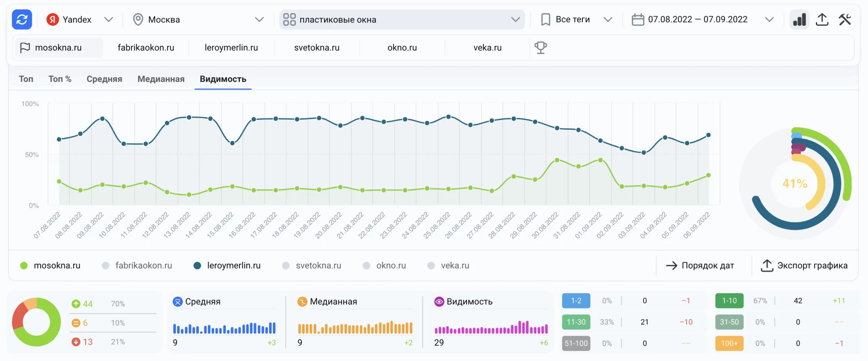Switch to the Топ tab

[x=26, y=79]
